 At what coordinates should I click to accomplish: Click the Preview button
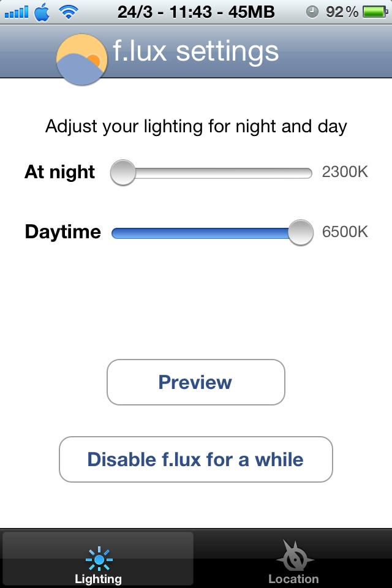point(196,382)
